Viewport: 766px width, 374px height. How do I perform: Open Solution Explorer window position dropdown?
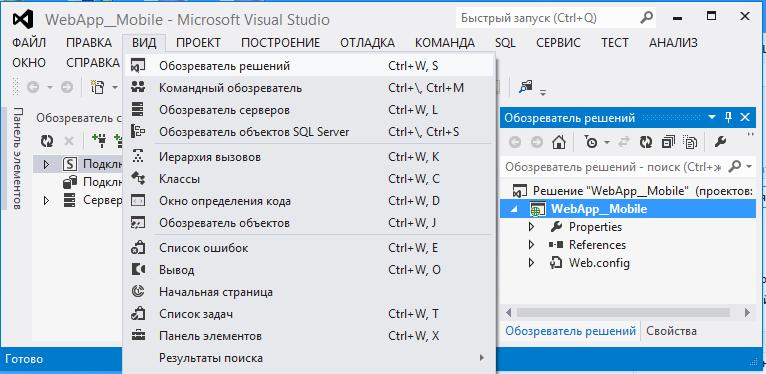point(712,118)
